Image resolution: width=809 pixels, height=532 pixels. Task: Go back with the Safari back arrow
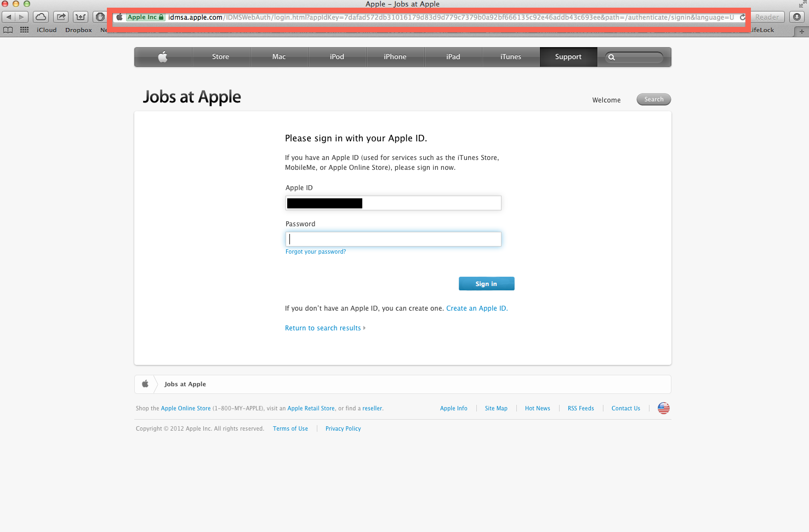(9, 17)
